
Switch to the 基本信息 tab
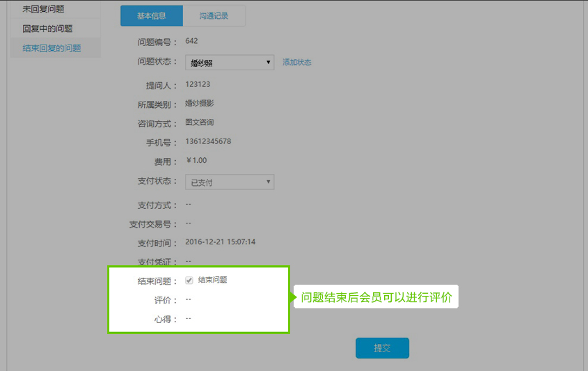(x=151, y=16)
